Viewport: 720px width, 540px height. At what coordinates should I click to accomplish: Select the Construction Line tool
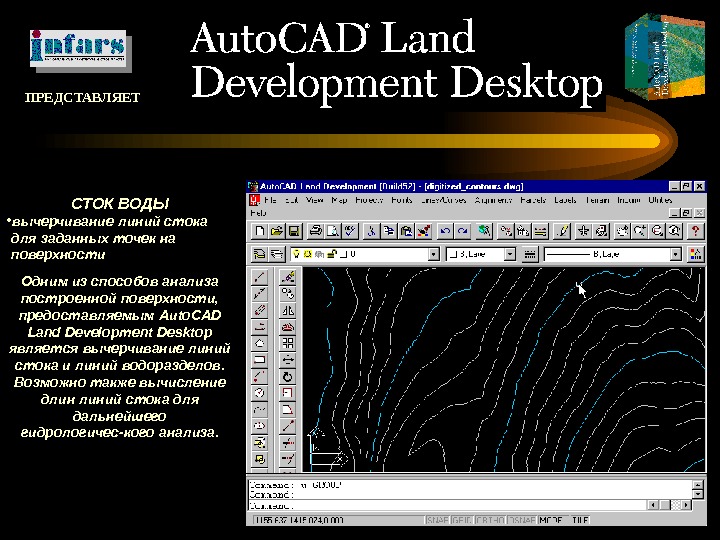(260, 293)
